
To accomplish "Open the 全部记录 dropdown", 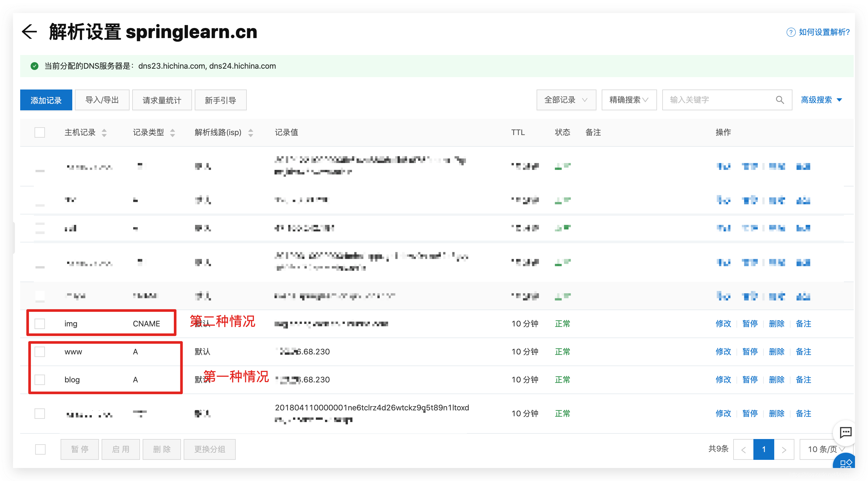I will pos(566,100).
